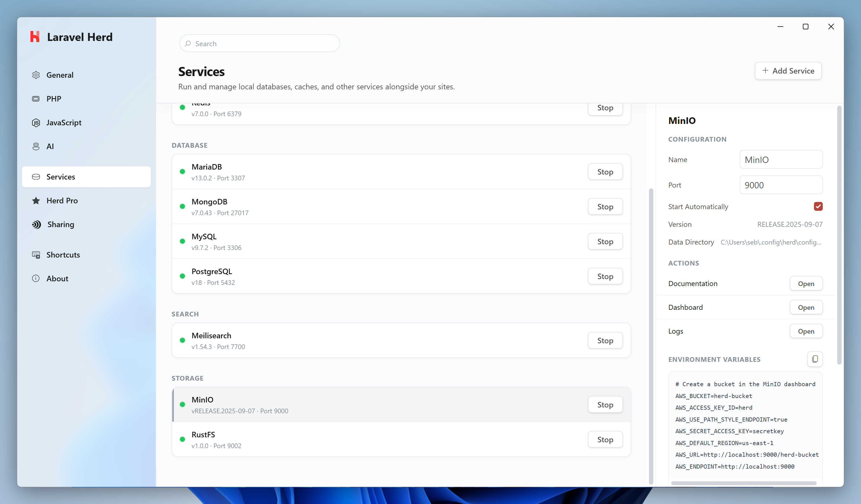This screenshot has width=861, height=504.
Task: Click the MinIO Name input field
Action: [781, 159]
